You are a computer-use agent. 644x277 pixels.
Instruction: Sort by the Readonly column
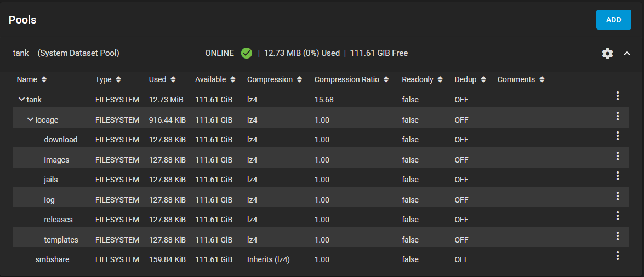coord(422,79)
